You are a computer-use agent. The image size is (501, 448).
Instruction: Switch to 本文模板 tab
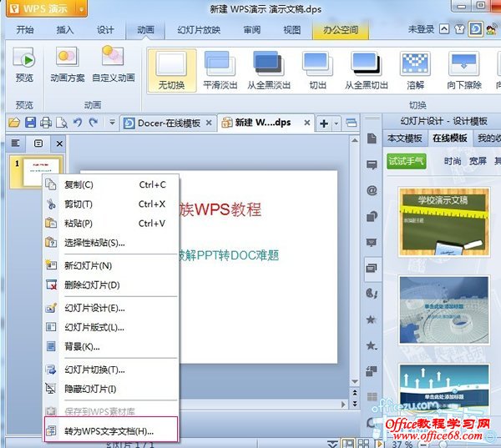pos(405,138)
